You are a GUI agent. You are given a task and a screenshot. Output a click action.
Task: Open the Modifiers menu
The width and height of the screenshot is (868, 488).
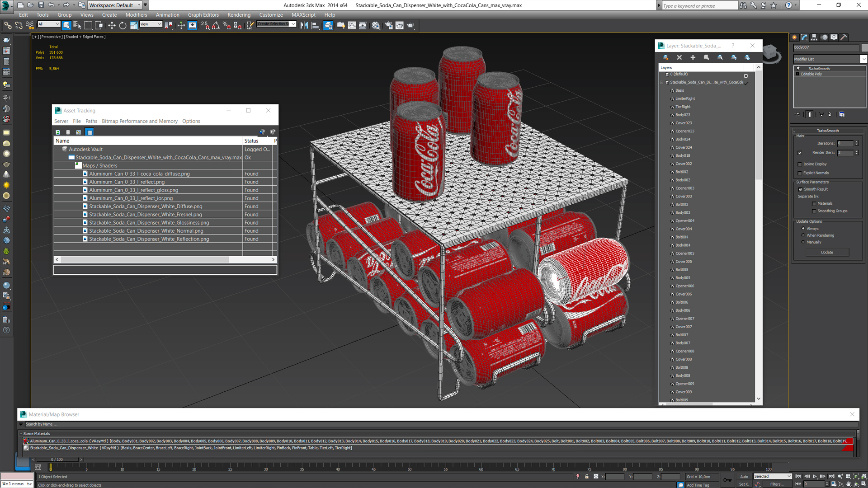point(136,15)
